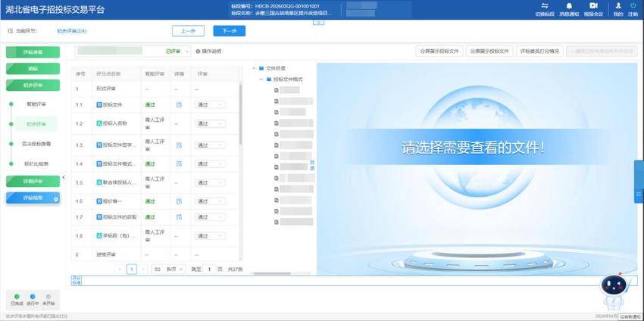The width and height of the screenshot is (644, 321).
Task: Select 否决投标查看 step in sidebar
Action: 36,143
